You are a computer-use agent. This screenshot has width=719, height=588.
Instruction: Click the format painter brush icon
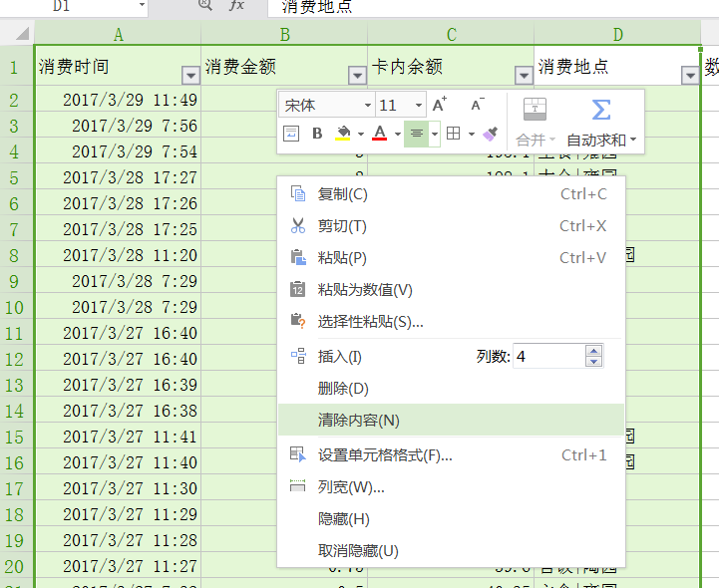[491, 134]
